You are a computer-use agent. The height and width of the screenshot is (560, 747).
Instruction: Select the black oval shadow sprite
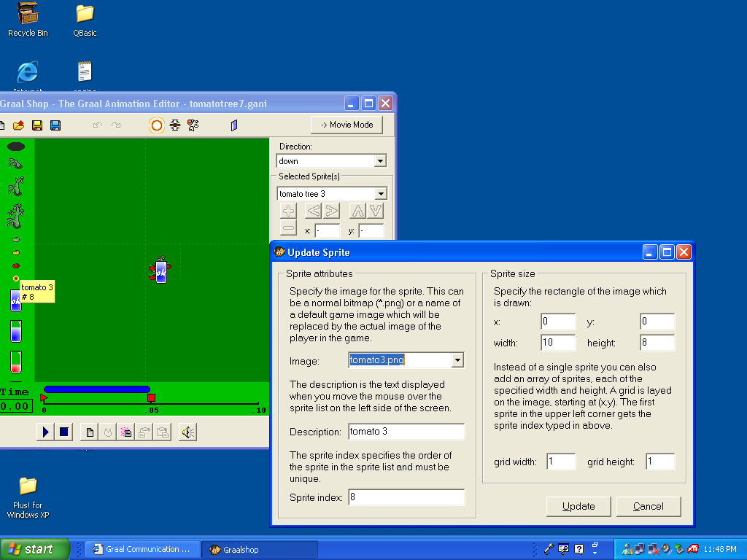point(16,147)
